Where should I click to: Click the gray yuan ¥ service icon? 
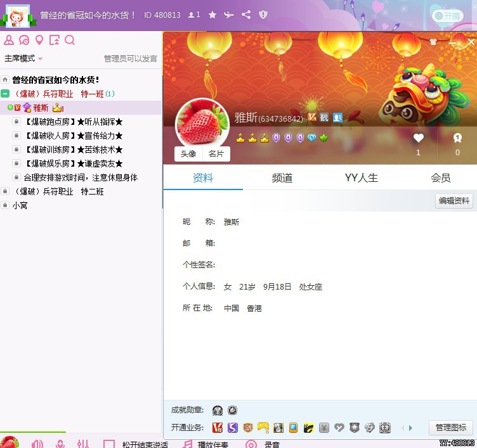point(324,428)
